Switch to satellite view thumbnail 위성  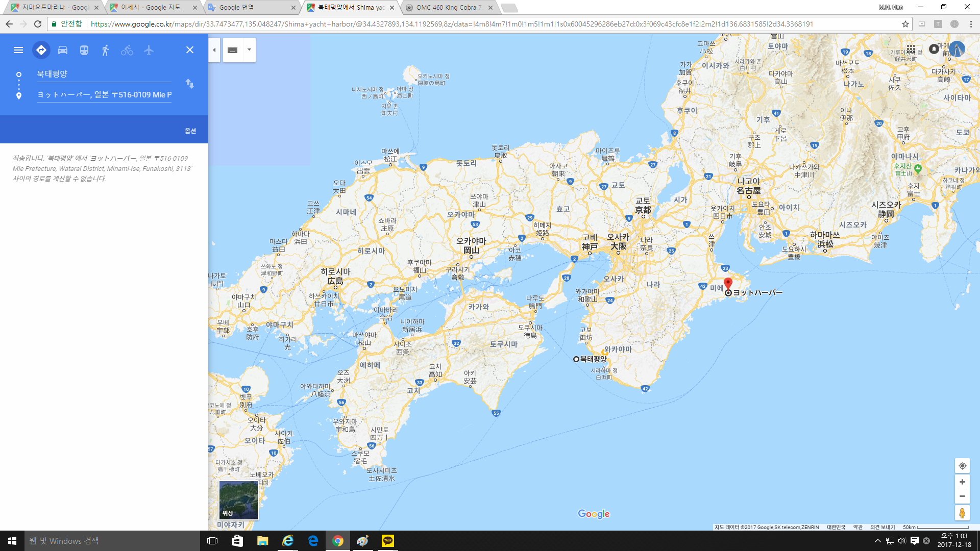point(238,500)
